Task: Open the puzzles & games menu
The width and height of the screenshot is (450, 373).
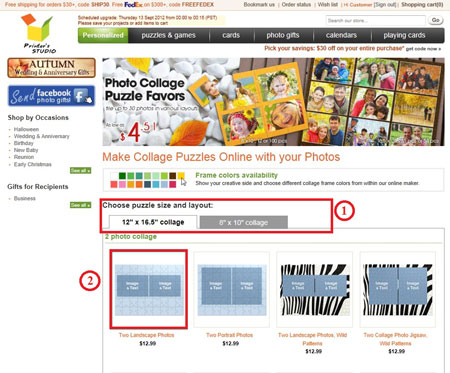Action: coord(168,35)
